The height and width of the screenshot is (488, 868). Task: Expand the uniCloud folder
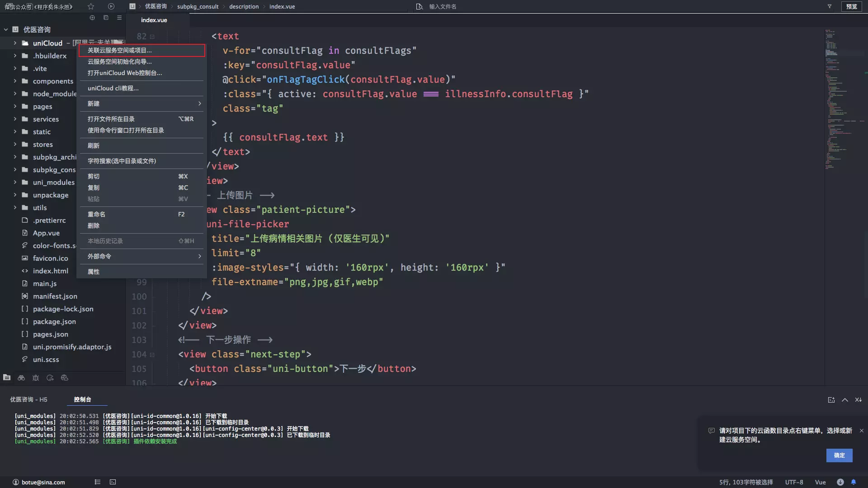tap(15, 43)
